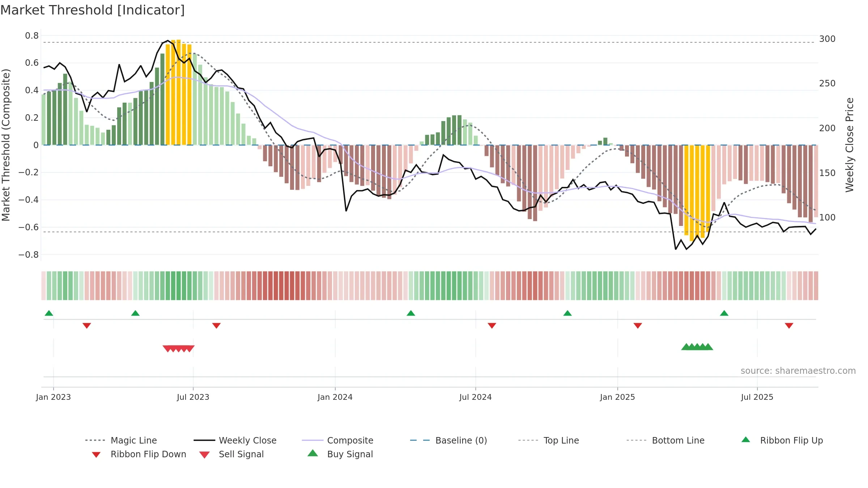The height and width of the screenshot is (488, 868).
Task: Click the Jul 2025 axis tick label
Action: [x=757, y=397]
